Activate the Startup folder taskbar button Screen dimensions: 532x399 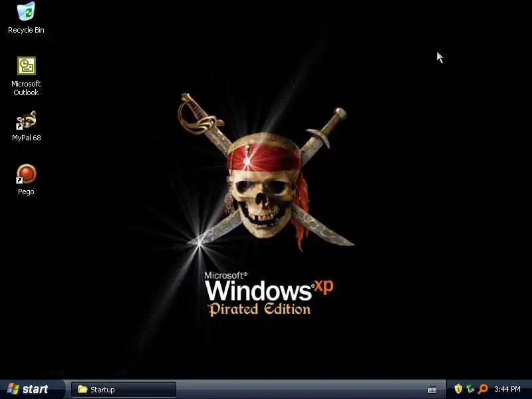(124, 389)
